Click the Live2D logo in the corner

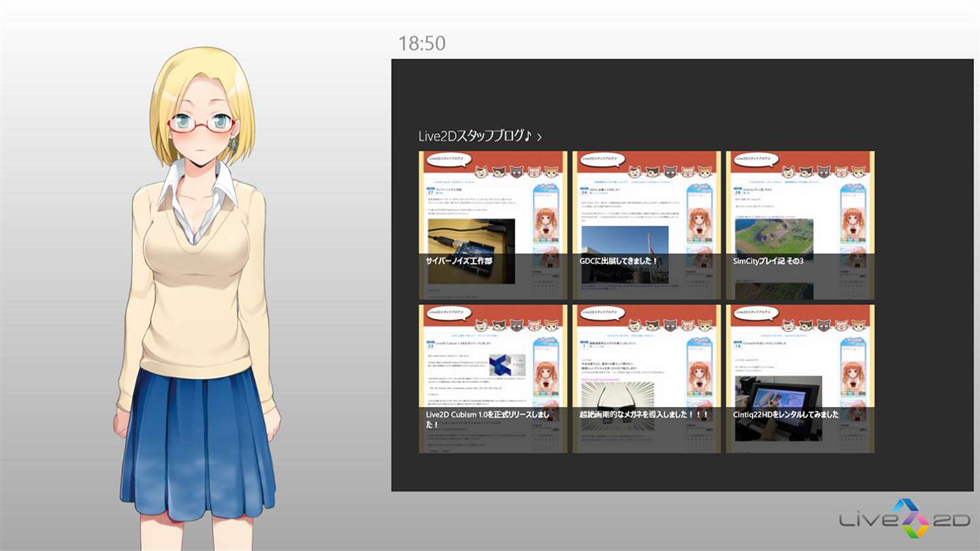[905, 519]
